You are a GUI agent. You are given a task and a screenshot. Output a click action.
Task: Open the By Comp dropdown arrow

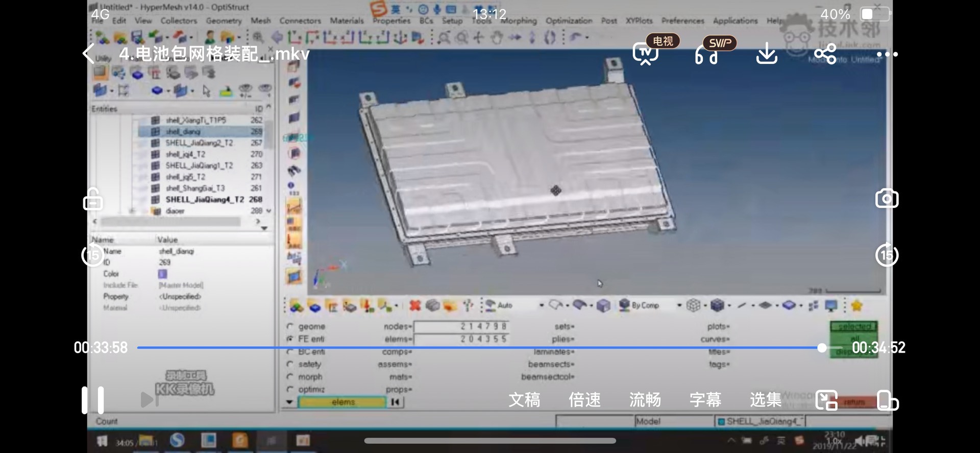click(x=679, y=305)
